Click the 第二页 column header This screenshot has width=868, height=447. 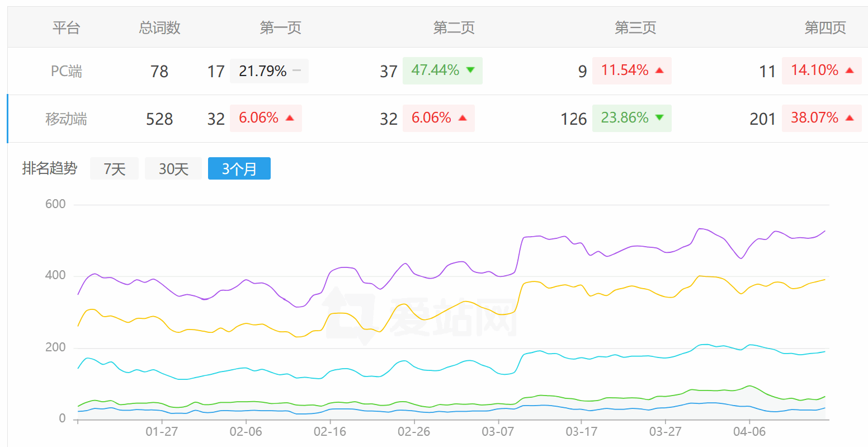(x=454, y=27)
